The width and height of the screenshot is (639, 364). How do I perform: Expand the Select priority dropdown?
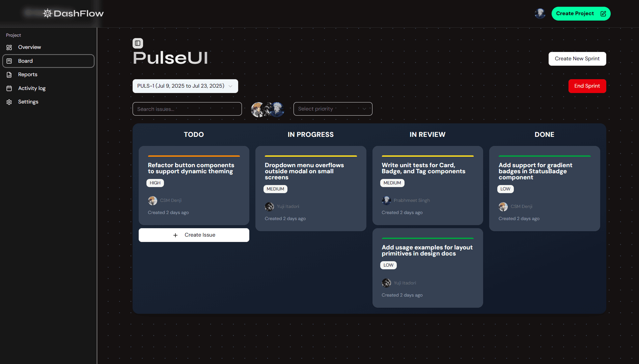click(x=333, y=109)
